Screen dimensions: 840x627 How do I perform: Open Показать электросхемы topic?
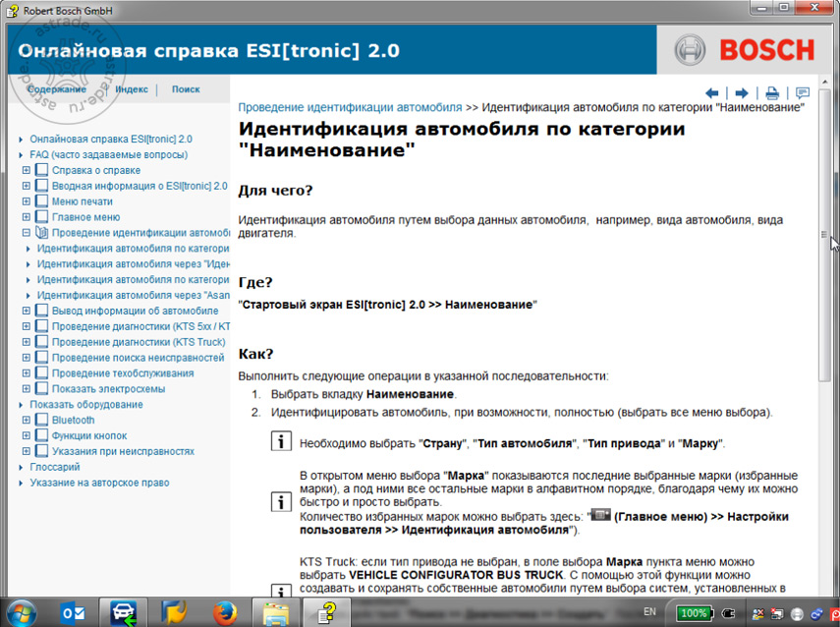click(x=108, y=388)
